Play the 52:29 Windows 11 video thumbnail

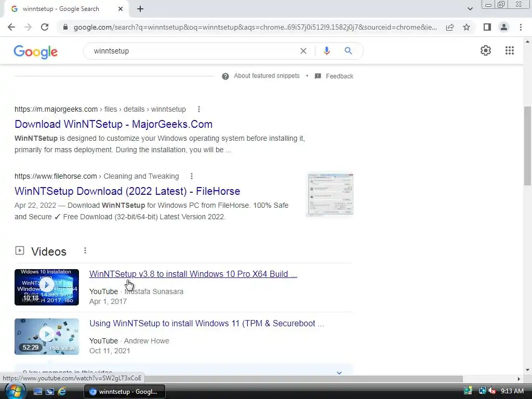pyautogui.click(x=47, y=337)
